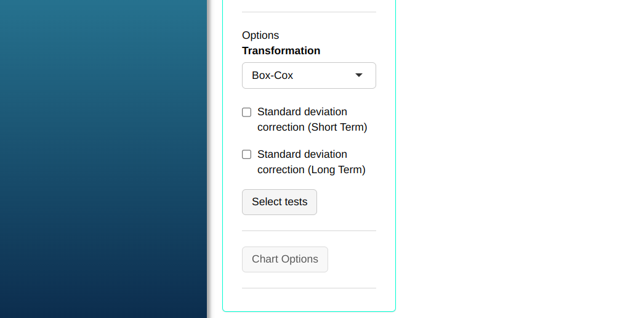Click the Short Term correction label text
Image resolution: width=644 pixels, height=318 pixels.
tap(312, 120)
